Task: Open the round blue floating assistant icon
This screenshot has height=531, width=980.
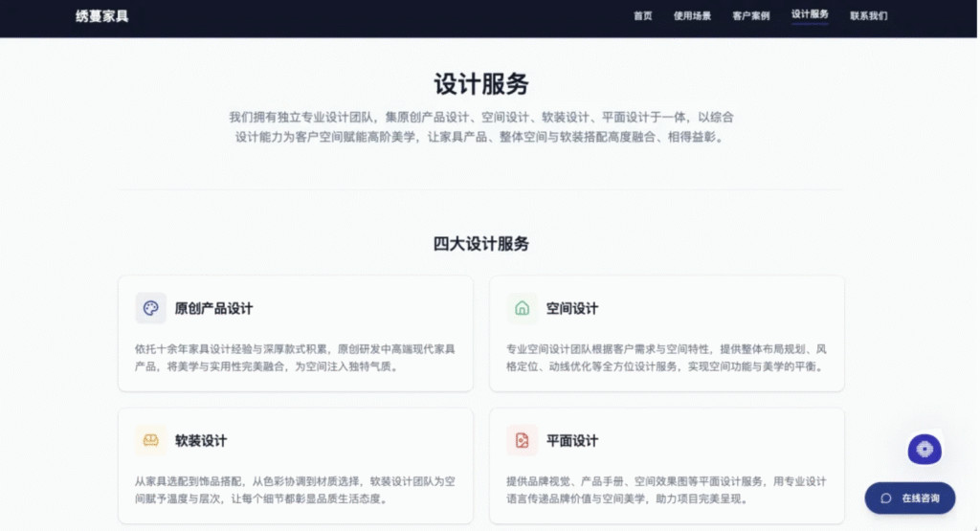Action: (x=924, y=449)
